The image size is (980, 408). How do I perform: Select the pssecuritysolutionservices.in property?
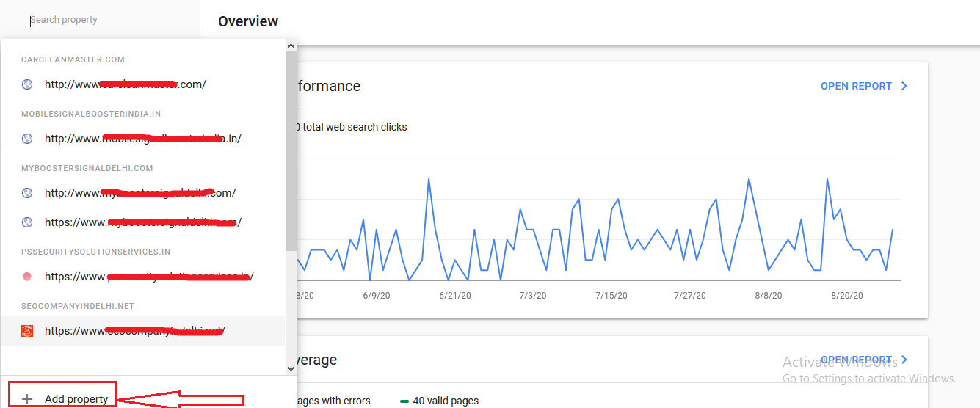coord(143,277)
